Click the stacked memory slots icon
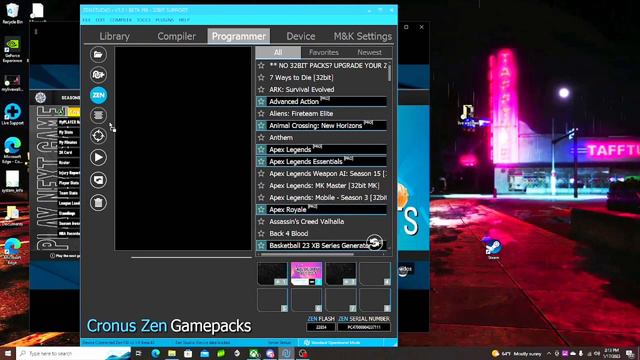 (98, 116)
